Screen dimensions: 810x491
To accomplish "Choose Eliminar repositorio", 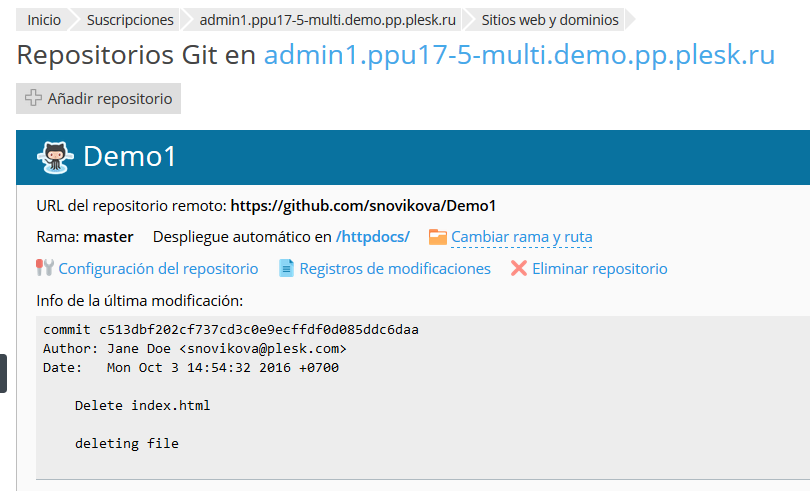I will (599, 268).
